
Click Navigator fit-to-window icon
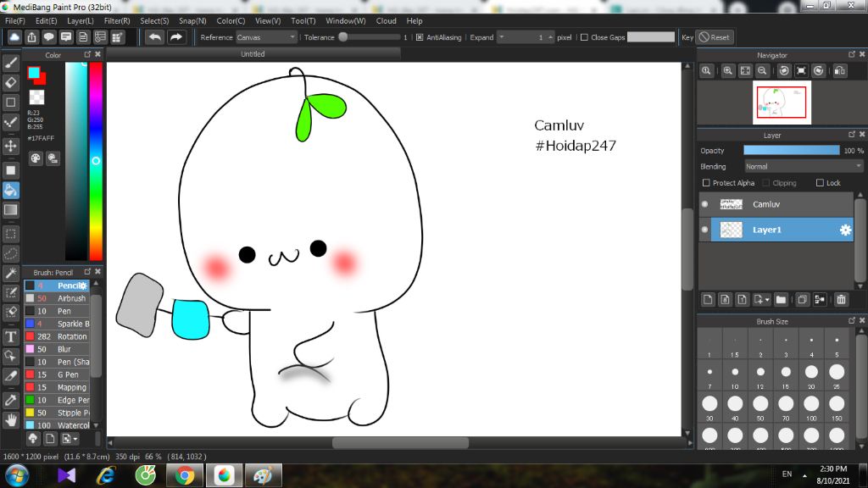click(x=745, y=71)
